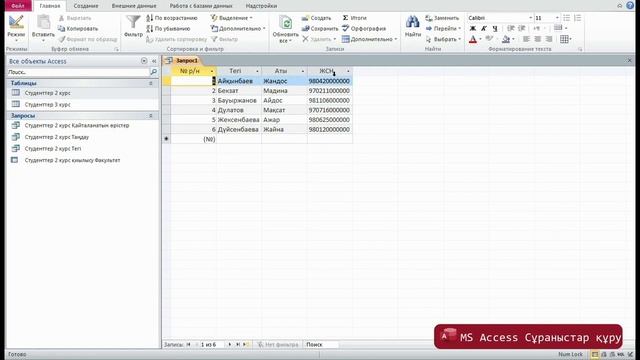Toggle bold Ж formatting

(x=473, y=29)
